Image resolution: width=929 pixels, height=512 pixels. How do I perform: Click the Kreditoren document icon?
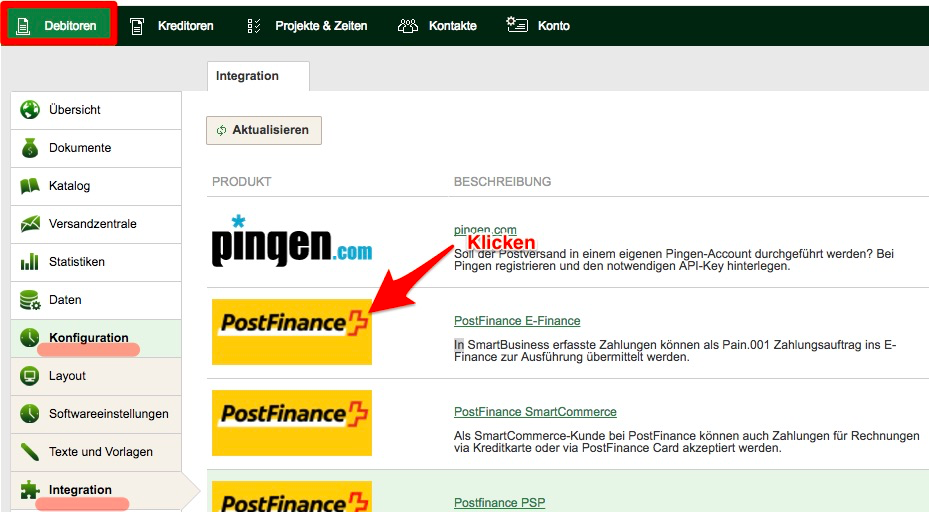[x=137, y=26]
